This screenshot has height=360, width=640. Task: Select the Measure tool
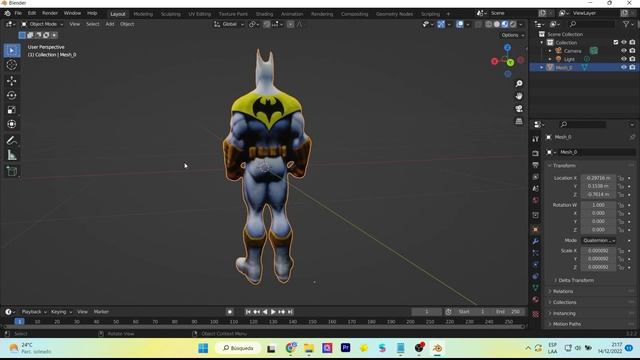click(x=11, y=155)
